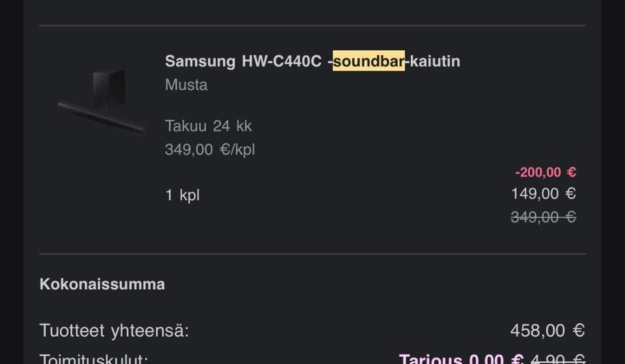Click the Tuotteet yhteensä label
This screenshot has height=364, width=625.
(x=114, y=331)
